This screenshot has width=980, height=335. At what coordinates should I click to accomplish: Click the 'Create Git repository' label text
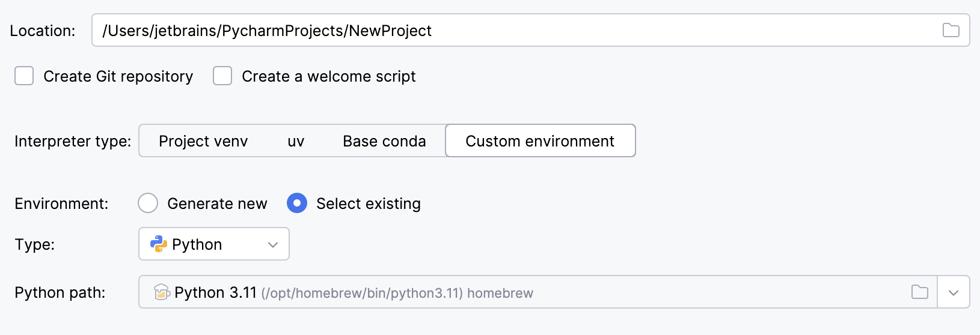point(118,77)
